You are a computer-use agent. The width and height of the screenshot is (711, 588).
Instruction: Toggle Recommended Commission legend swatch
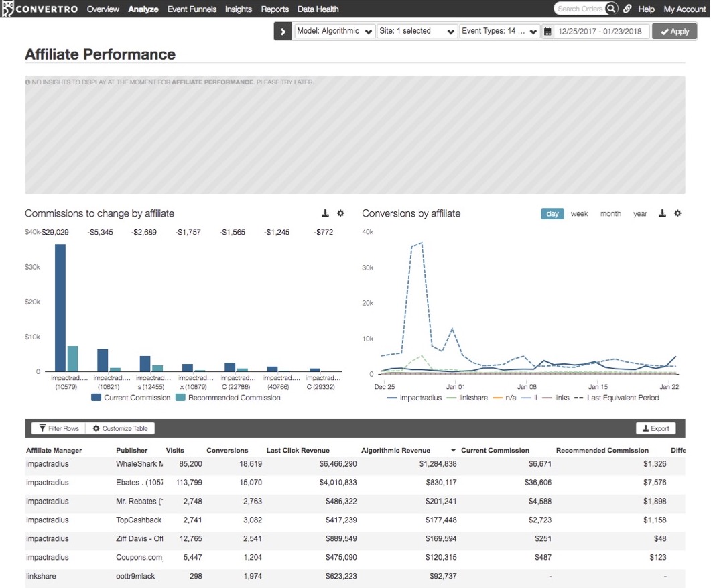tap(180, 398)
